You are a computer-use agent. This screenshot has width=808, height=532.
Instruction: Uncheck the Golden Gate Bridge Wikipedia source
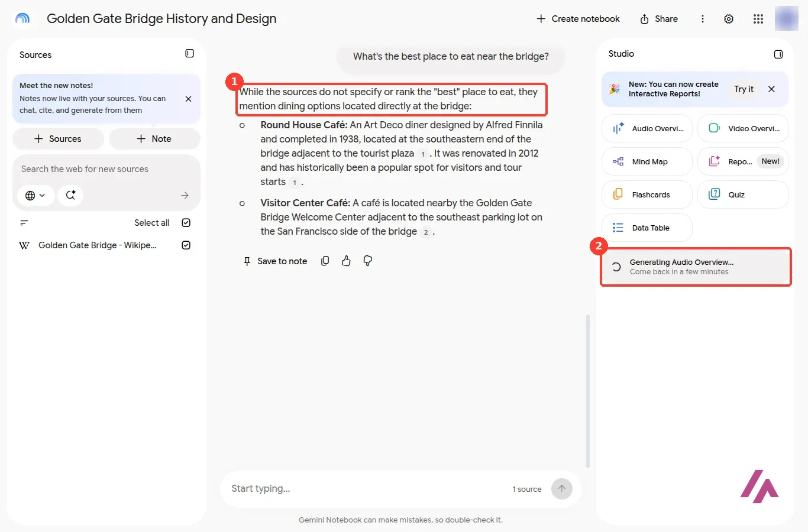click(186, 245)
